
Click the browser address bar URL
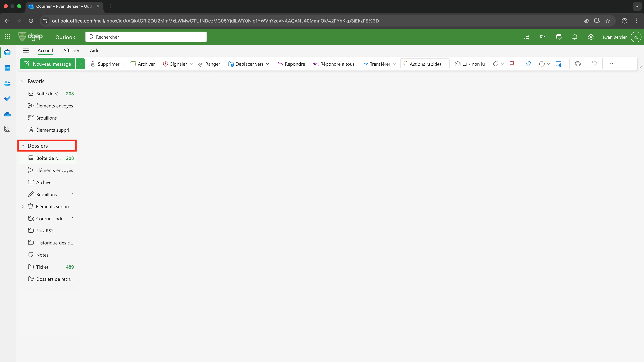pyautogui.click(x=215, y=21)
